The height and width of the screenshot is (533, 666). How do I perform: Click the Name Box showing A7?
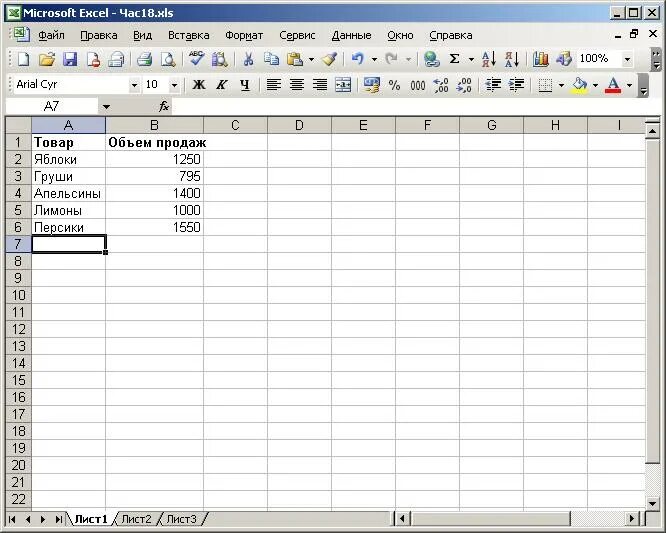pos(52,106)
